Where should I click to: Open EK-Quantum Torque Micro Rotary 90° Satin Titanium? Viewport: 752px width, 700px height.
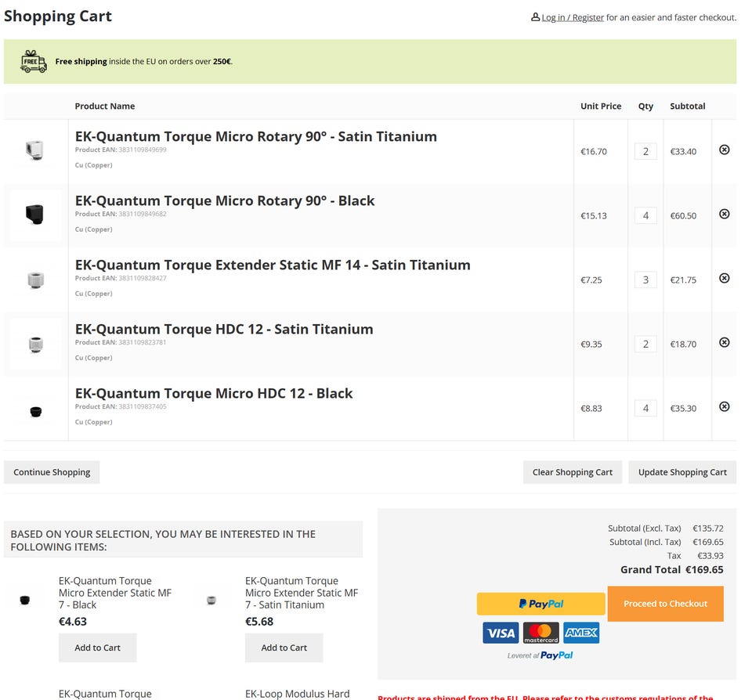pos(255,137)
